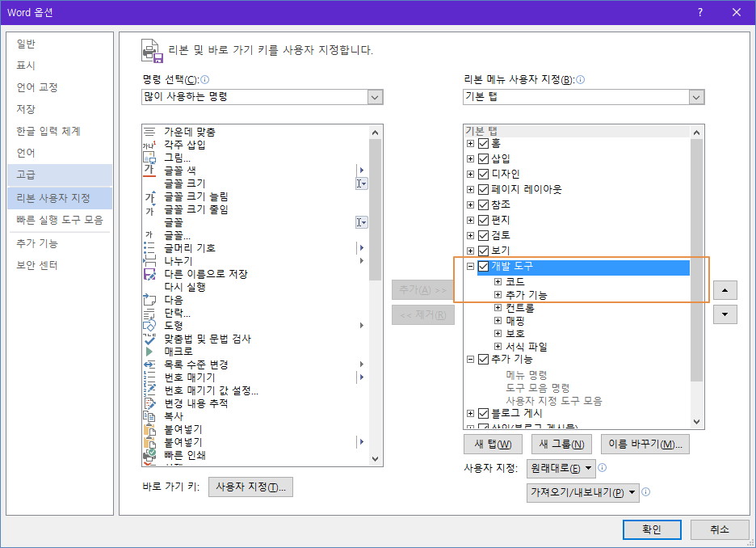Open the 원래대로 dropdown button
Viewport: 756px width, 548px height.
point(561,469)
